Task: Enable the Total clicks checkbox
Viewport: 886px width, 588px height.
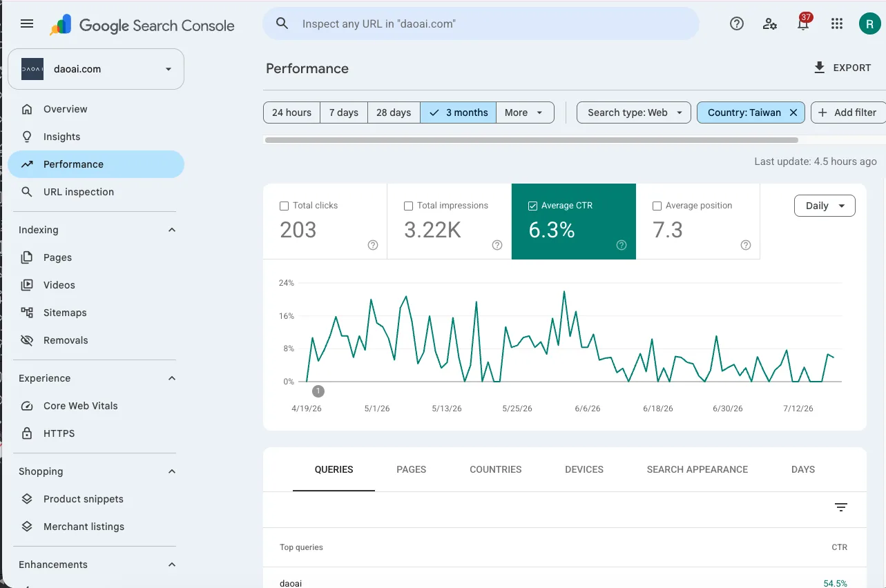Action: (x=284, y=206)
